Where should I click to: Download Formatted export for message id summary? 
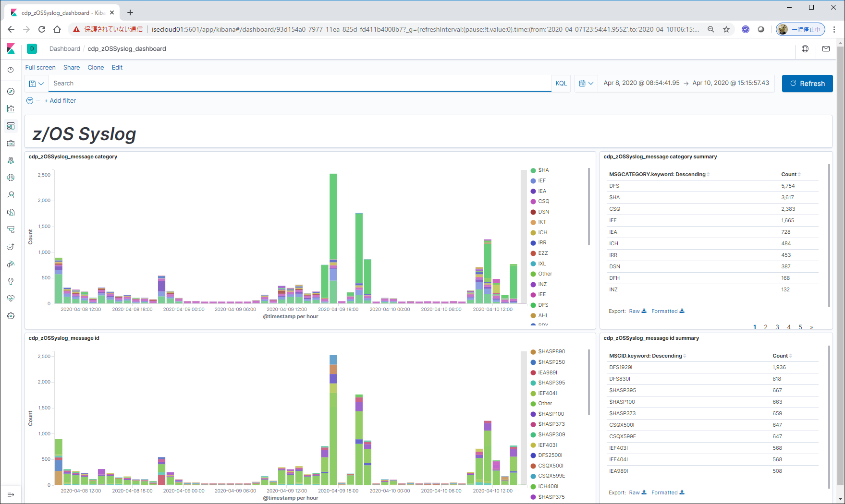click(668, 492)
